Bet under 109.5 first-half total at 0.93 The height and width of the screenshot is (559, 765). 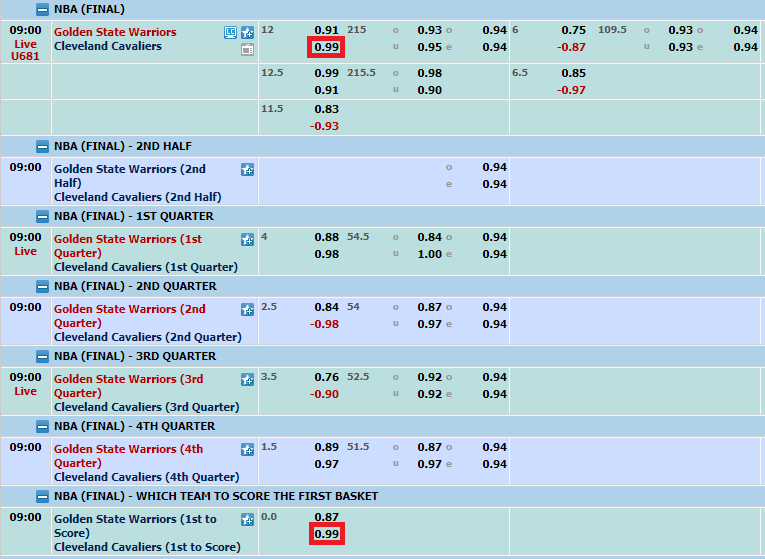[x=681, y=47]
